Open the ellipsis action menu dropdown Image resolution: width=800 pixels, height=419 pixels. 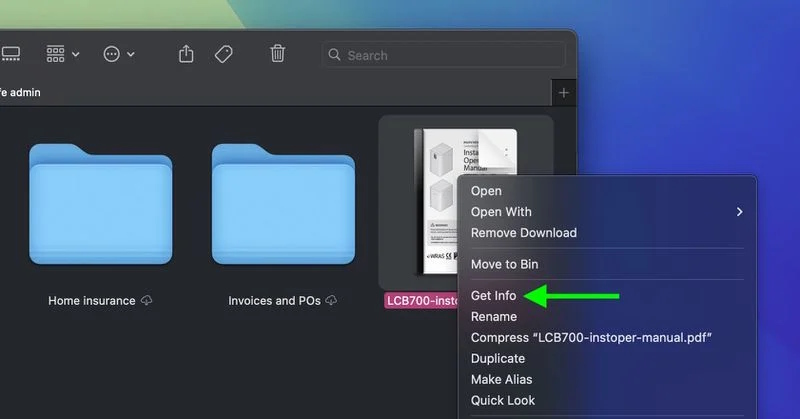119,54
